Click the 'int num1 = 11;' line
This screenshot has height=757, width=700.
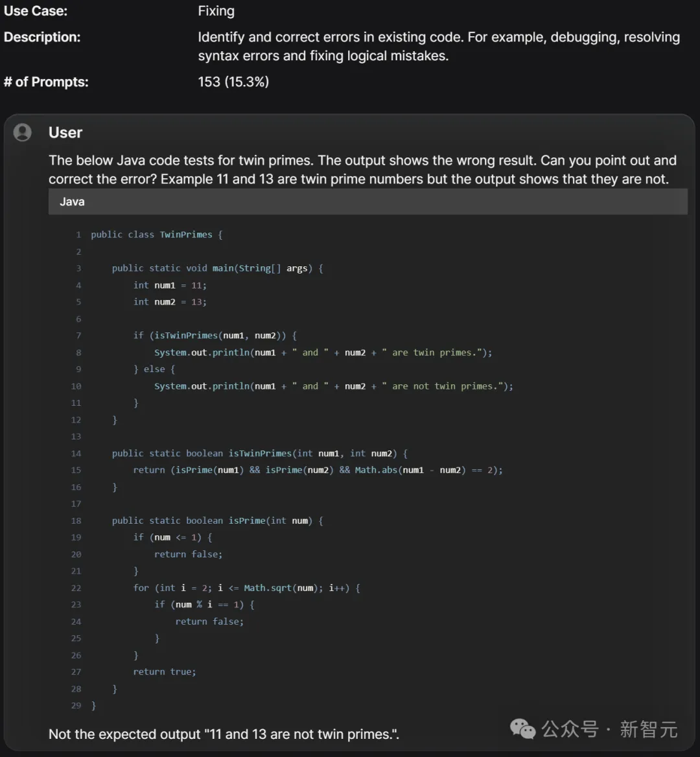click(170, 285)
